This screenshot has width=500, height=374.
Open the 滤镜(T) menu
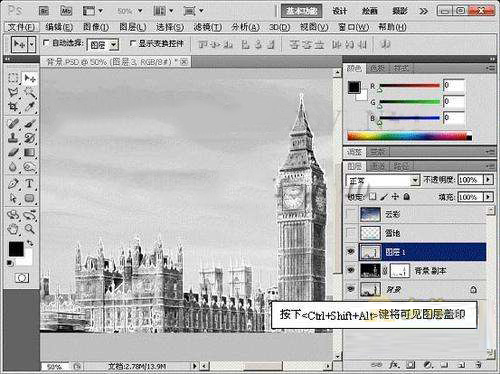(x=208, y=27)
